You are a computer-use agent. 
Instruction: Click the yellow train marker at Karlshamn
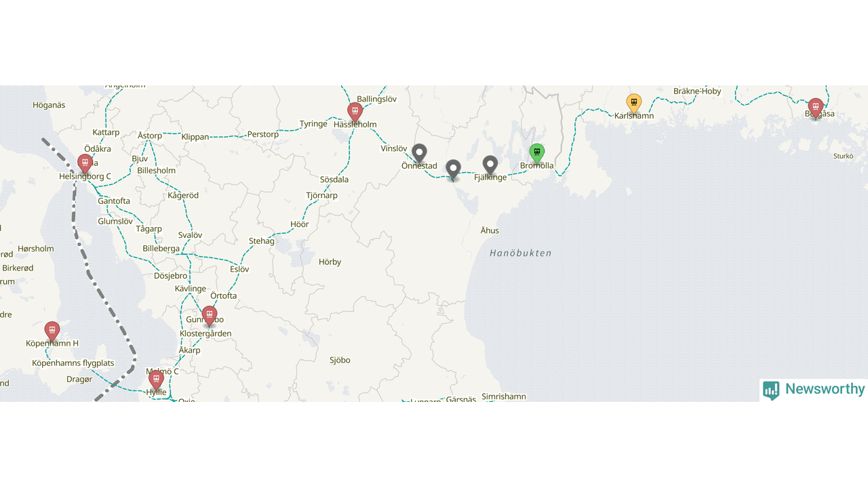pyautogui.click(x=633, y=103)
